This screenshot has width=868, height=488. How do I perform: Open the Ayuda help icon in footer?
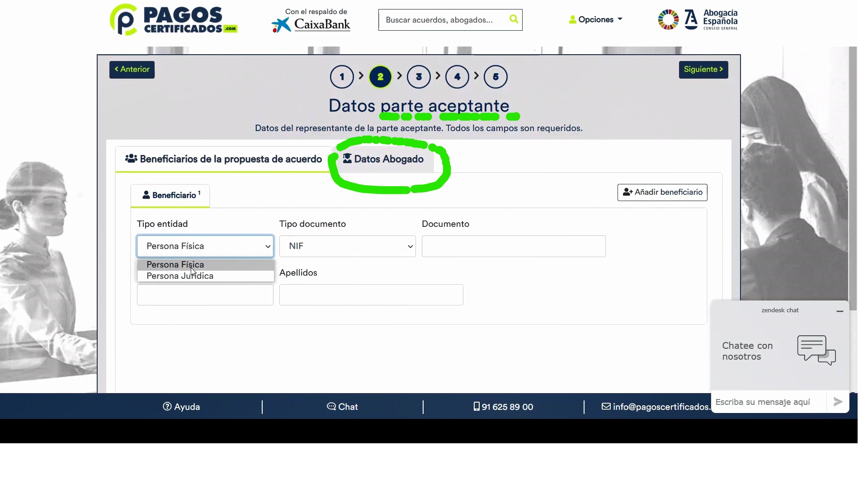pos(167,407)
